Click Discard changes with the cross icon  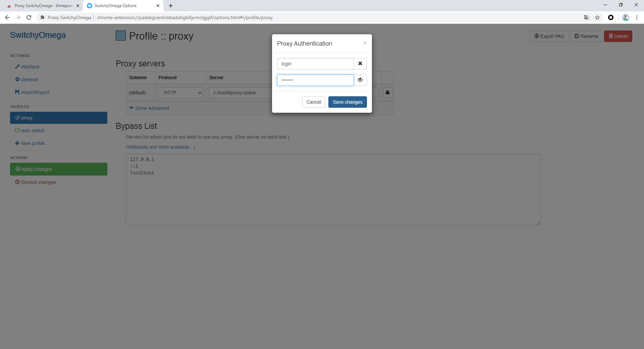[35, 182]
